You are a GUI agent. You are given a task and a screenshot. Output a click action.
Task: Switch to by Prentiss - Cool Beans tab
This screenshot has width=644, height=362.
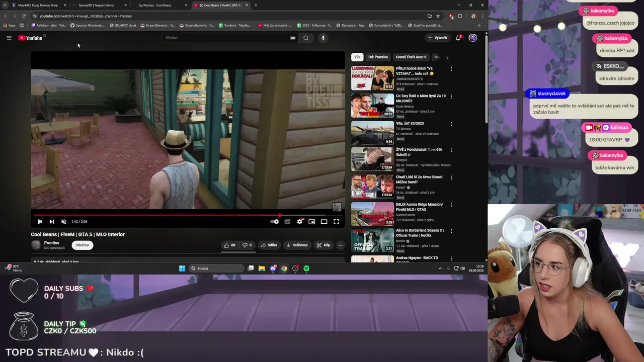point(155,5)
